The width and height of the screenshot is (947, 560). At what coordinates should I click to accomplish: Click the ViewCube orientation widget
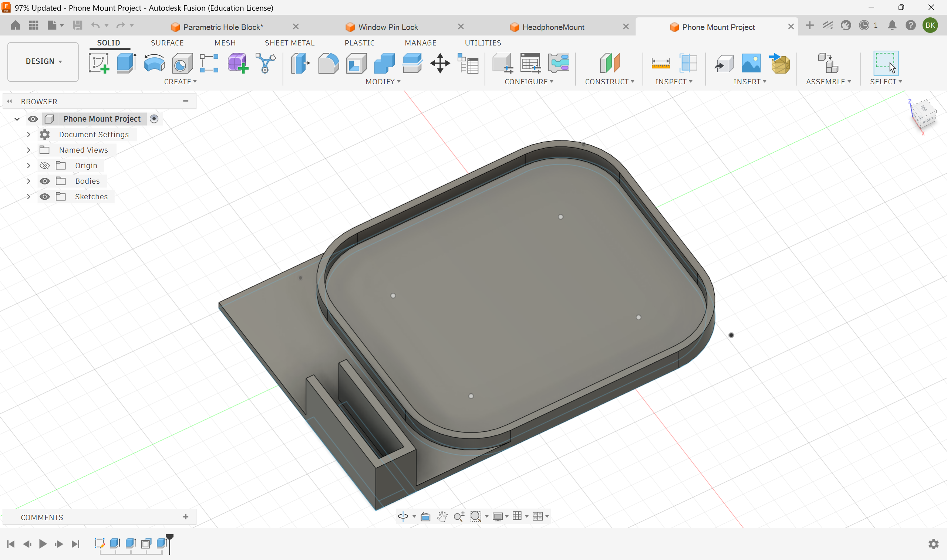pyautogui.click(x=923, y=115)
